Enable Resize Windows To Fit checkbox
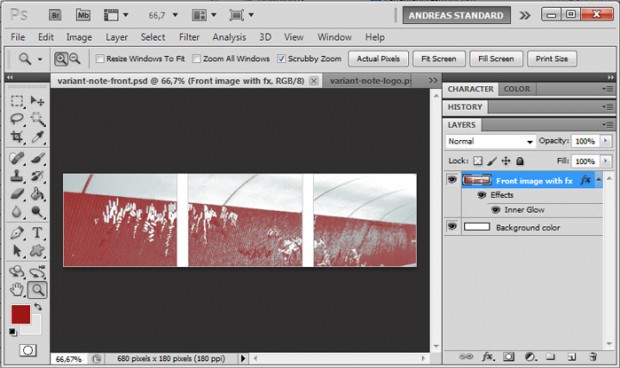 point(100,59)
